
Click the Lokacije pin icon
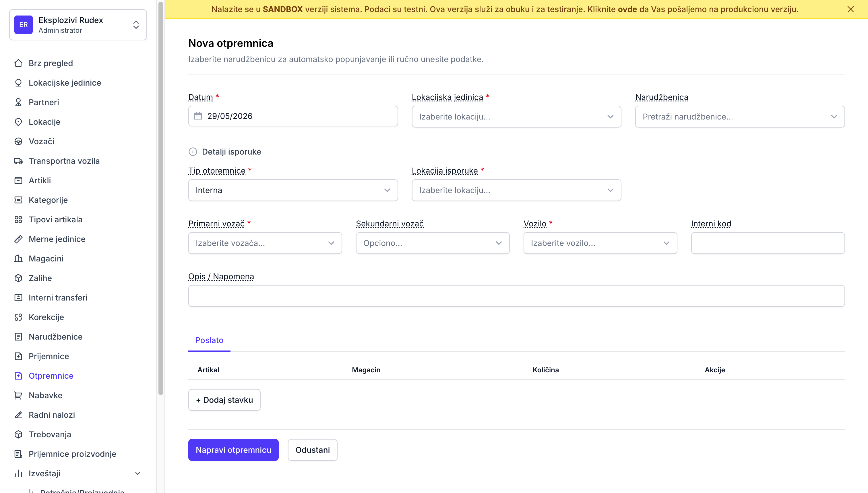click(x=18, y=122)
